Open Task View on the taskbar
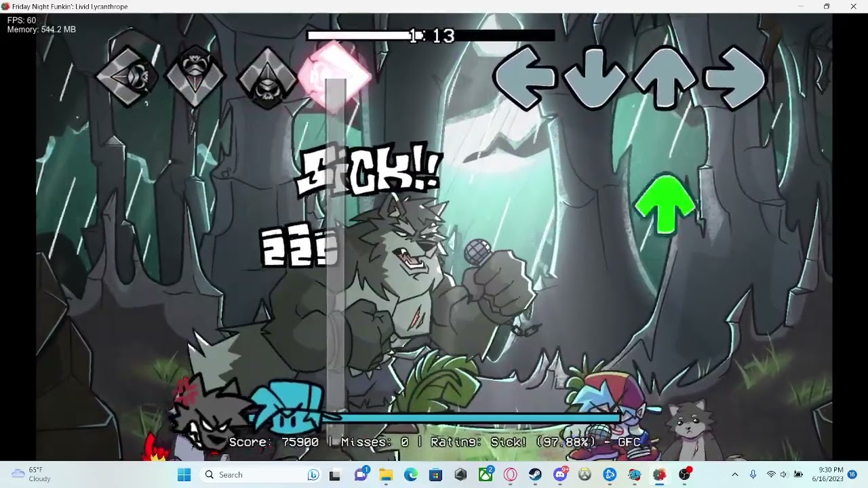The width and height of the screenshot is (868, 488). click(x=334, y=474)
